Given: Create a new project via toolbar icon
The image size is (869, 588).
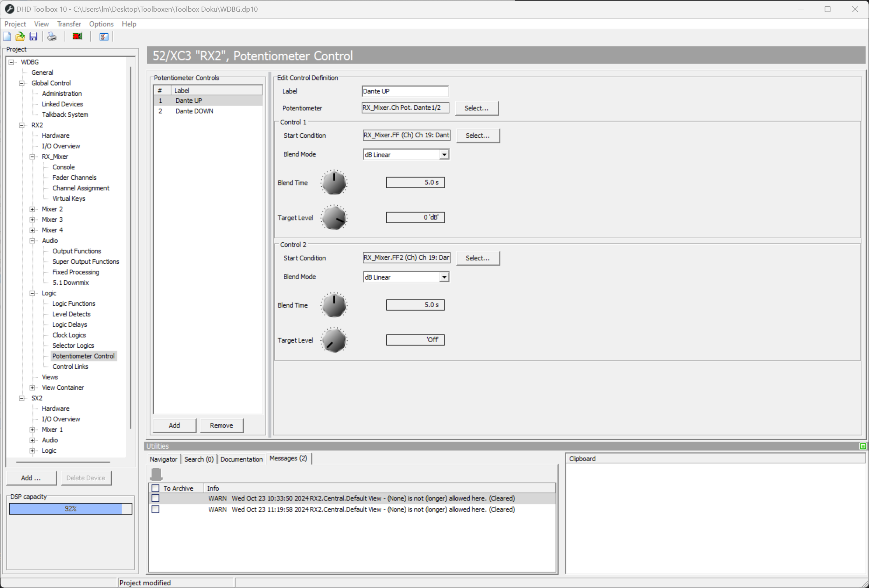Looking at the screenshot, I should coord(7,36).
